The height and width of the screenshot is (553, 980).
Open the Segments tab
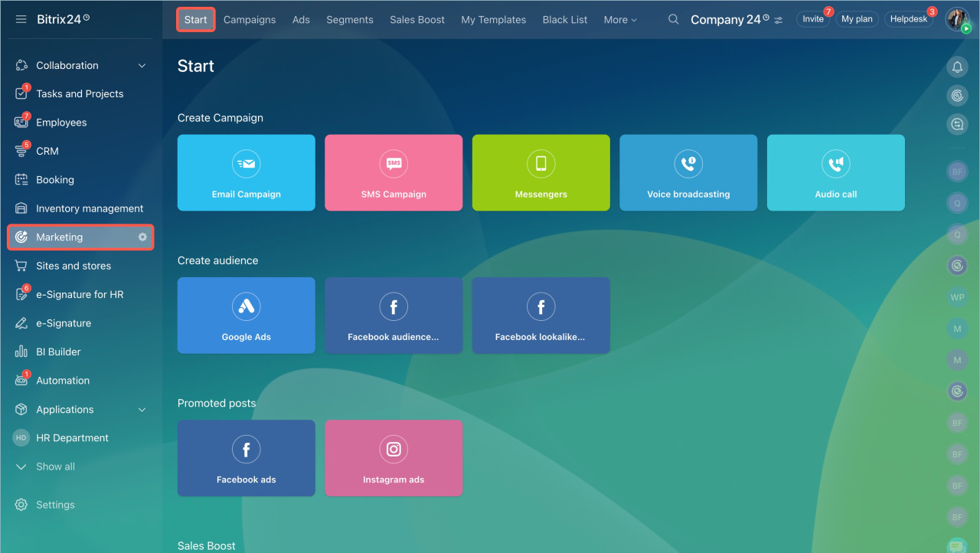coord(350,20)
